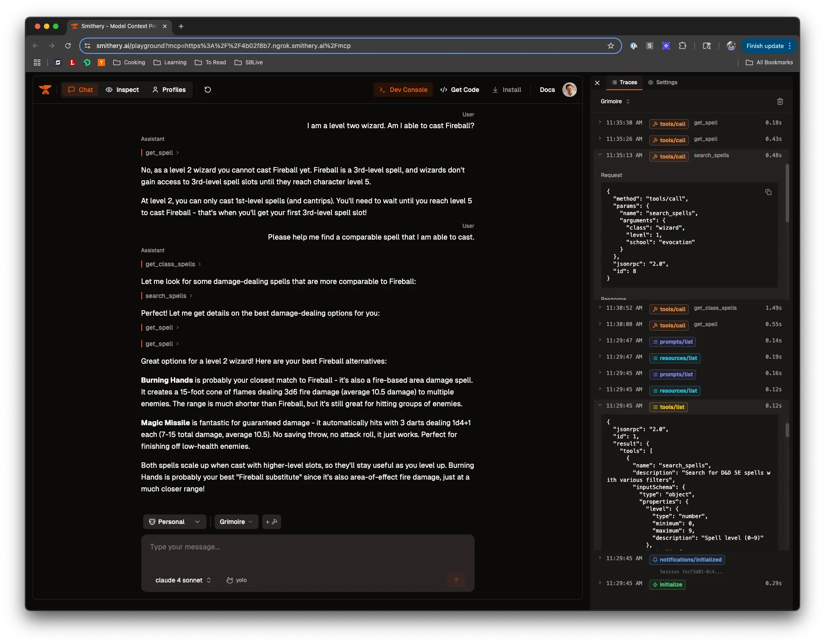Open the Grimoire server dropdown in chat
This screenshot has width=825, height=644.
(x=236, y=522)
